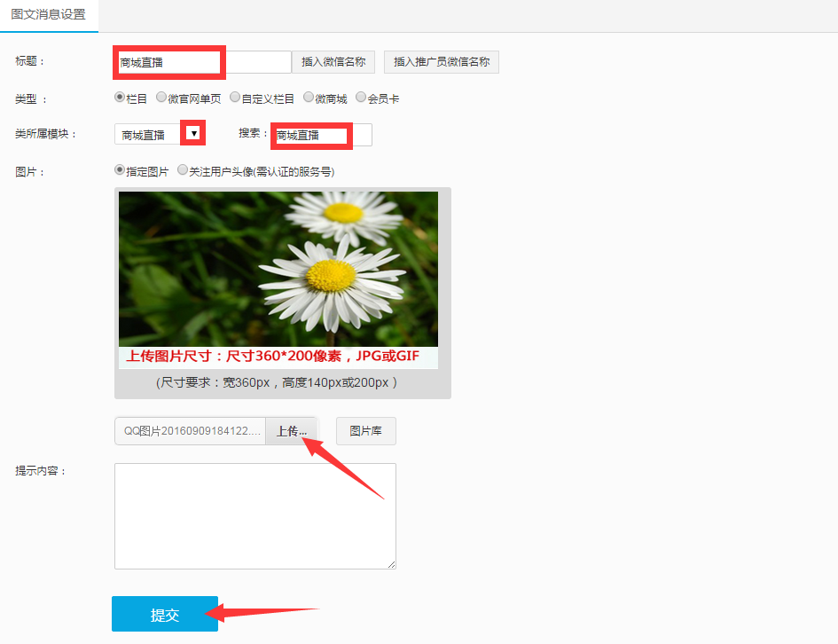This screenshot has width=838, height=644.
Task: Click the 上传... button
Action: (x=291, y=431)
